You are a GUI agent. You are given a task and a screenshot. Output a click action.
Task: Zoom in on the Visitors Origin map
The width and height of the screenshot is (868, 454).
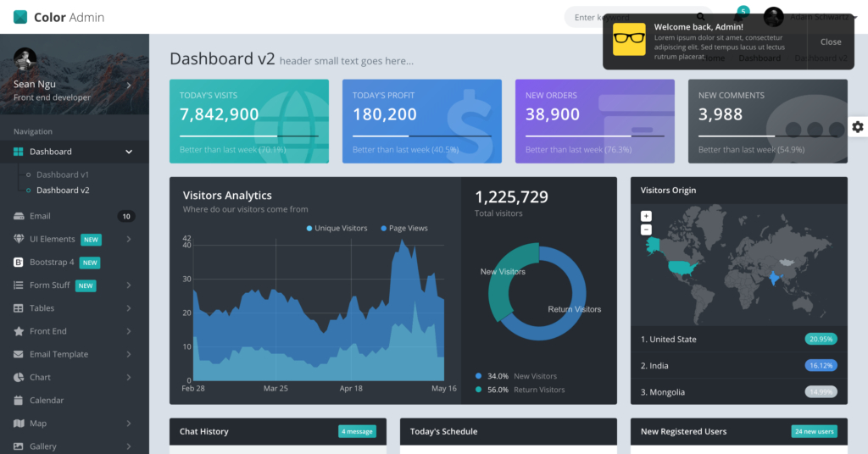(x=646, y=216)
